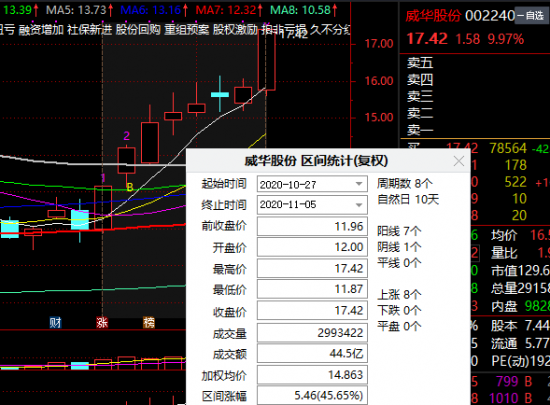The height and width of the screenshot is (405, 550).
Task: Click the 威华股份 stock name header
Action: 433,16
